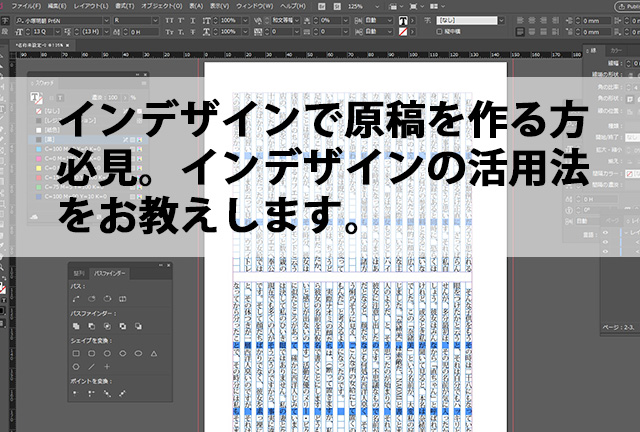Select the open document tab
The width and height of the screenshot is (640, 432).
pyautogui.click(x=40, y=45)
